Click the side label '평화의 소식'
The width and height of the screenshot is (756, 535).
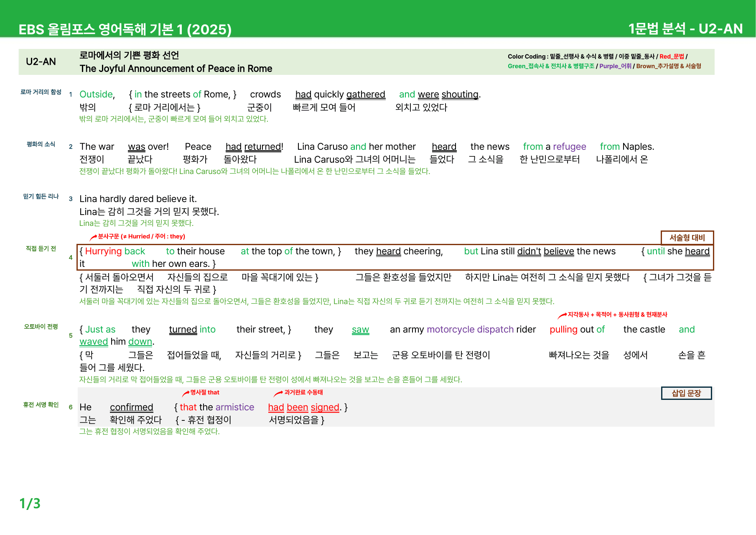tap(41, 144)
